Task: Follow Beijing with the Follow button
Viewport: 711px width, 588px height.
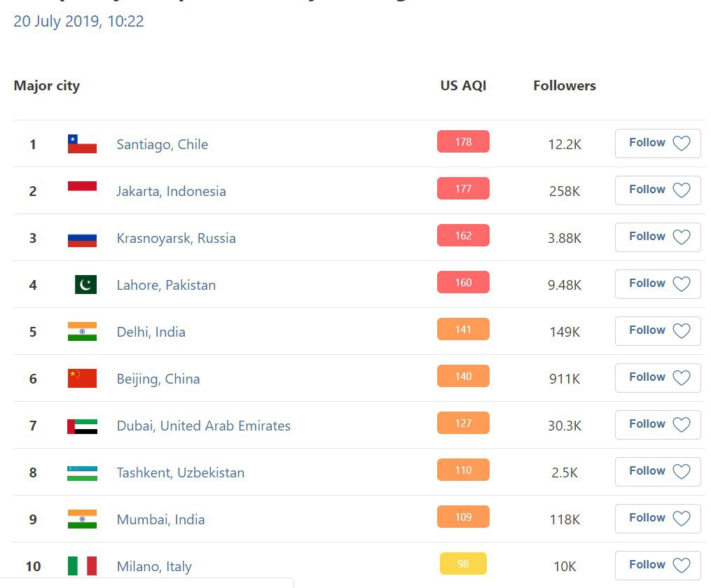Action: point(658,378)
